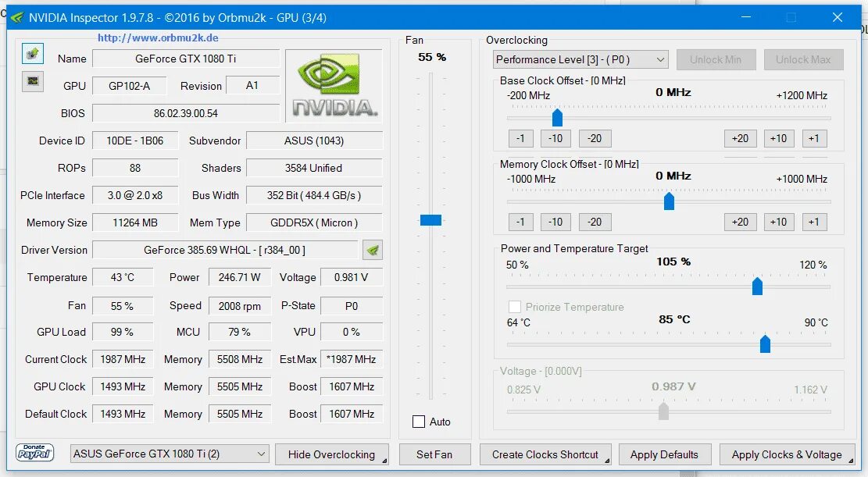Click the NVIDIA Inspector title bar app icon

click(x=17, y=18)
